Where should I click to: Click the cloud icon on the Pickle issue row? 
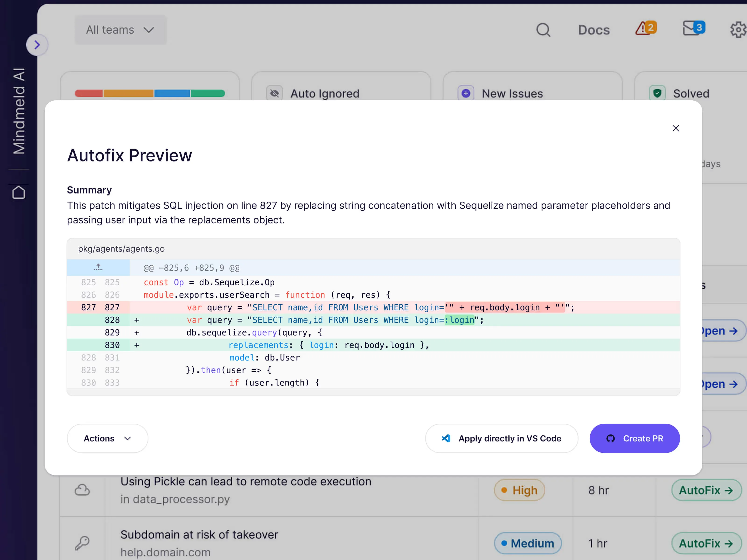pos(82,490)
